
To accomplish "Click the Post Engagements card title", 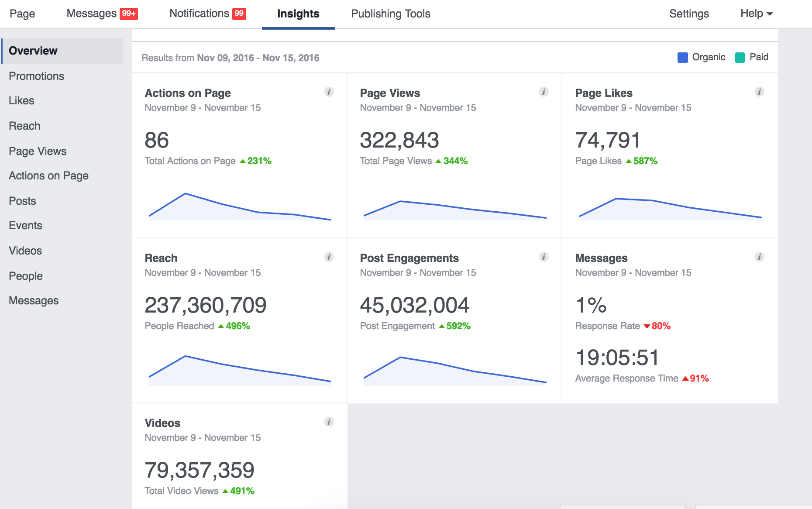I will coord(409,258).
